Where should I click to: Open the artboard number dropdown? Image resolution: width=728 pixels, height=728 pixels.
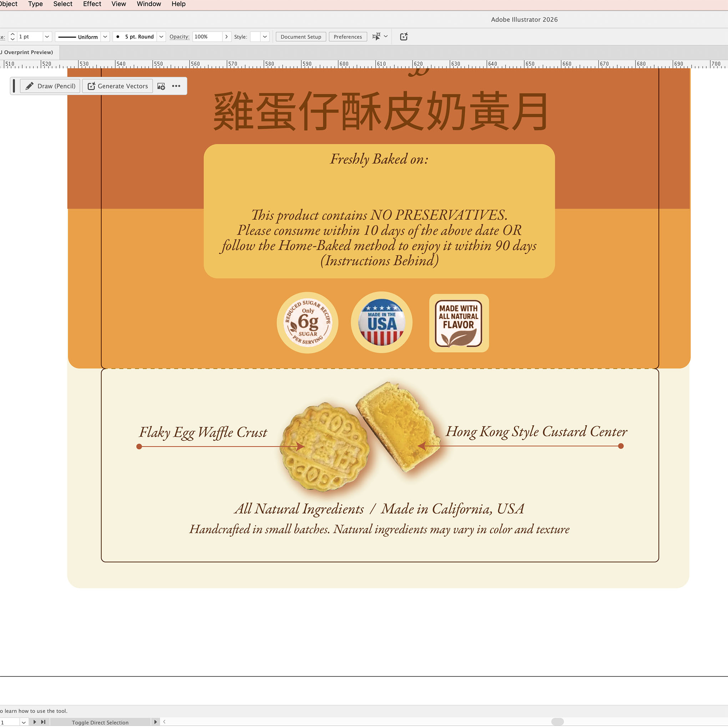click(x=23, y=722)
